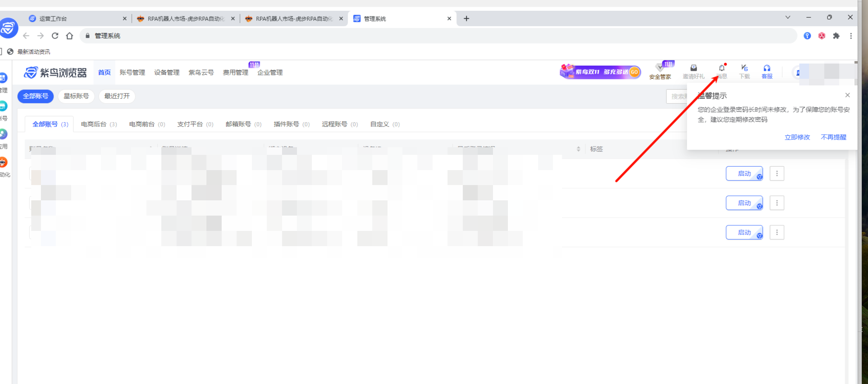868x384 pixels.
Task: Switch to 电商后台 (3) tab
Action: [99, 124]
